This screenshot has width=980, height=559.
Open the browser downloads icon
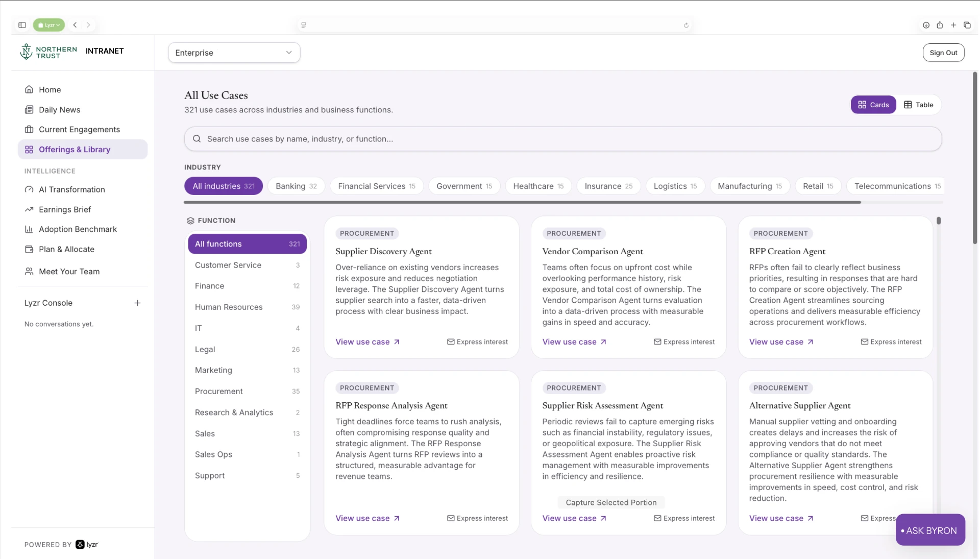point(926,25)
